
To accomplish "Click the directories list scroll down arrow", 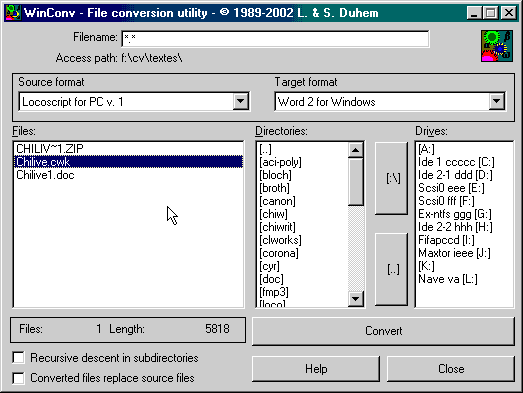I will coord(355,299).
